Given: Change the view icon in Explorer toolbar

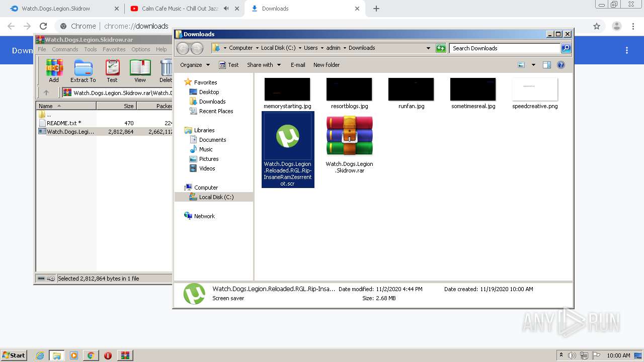Looking at the screenshot, I should click(x=521, y=65).
